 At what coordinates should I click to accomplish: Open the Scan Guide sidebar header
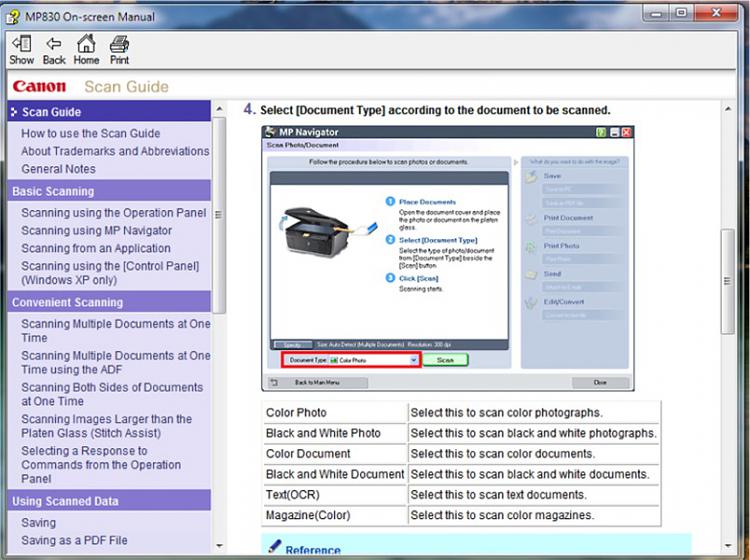(x=109, y=111)
